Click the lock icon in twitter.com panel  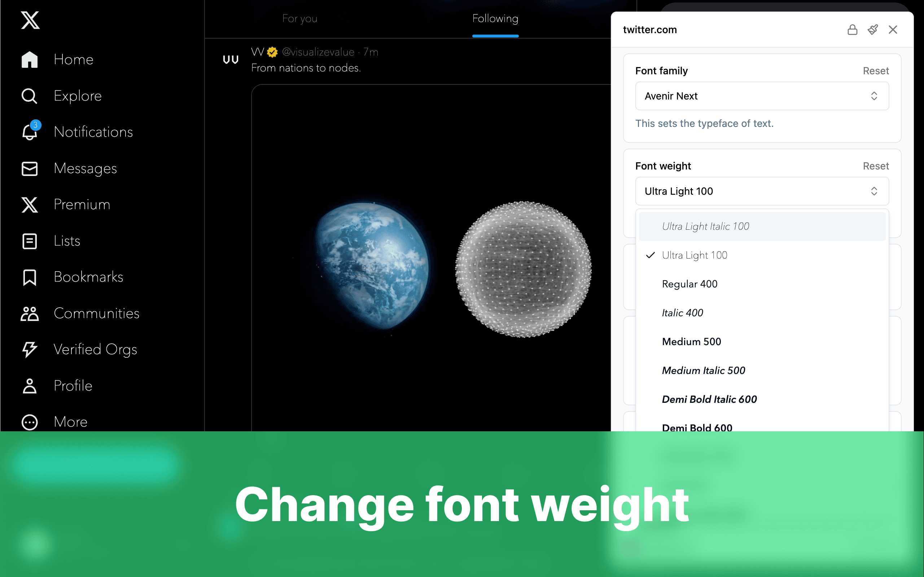tap(851, 29)
